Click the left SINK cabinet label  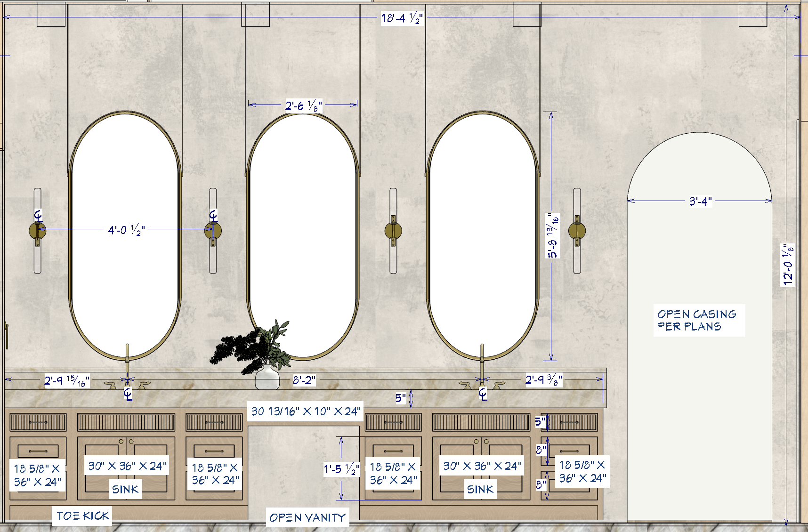(x=125, y=489)
